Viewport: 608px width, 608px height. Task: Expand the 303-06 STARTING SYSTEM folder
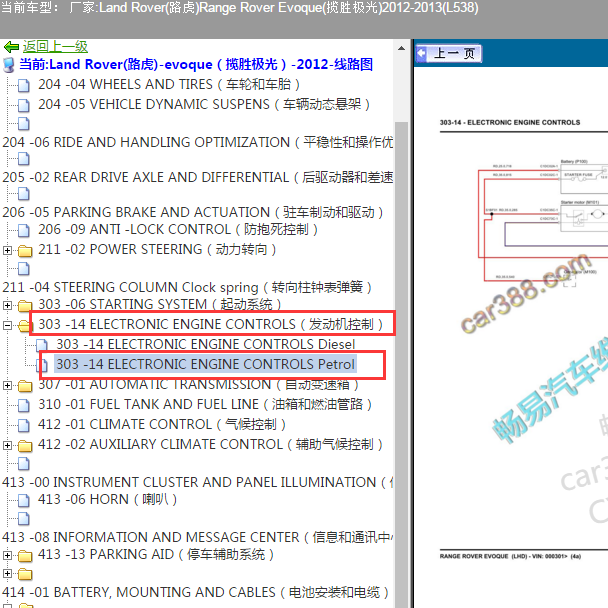(x=7, y=306)
